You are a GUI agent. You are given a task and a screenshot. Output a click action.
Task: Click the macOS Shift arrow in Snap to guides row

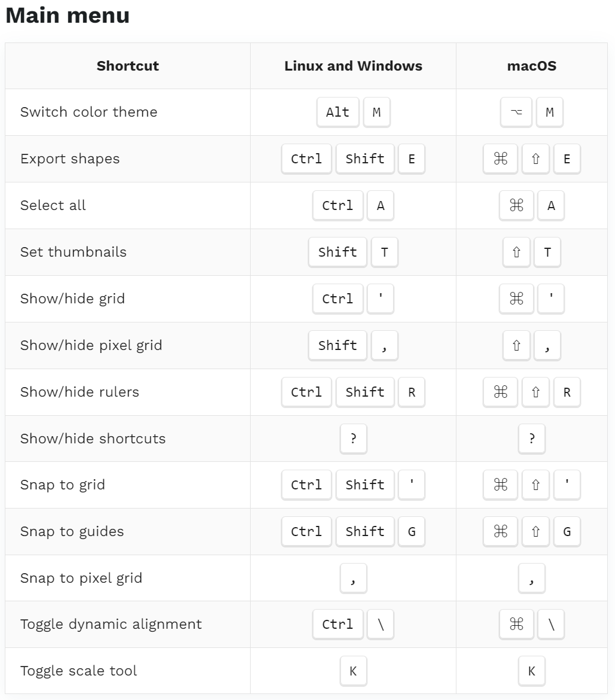(535, 532)
